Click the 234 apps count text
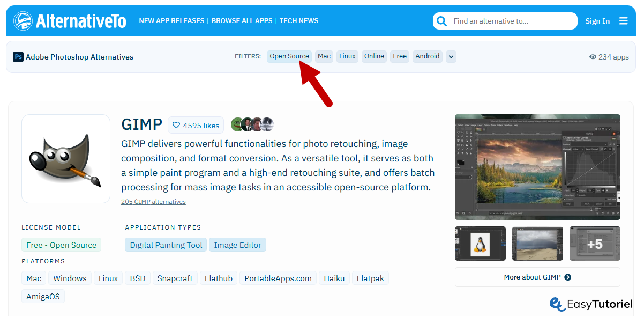 (613, 57)
